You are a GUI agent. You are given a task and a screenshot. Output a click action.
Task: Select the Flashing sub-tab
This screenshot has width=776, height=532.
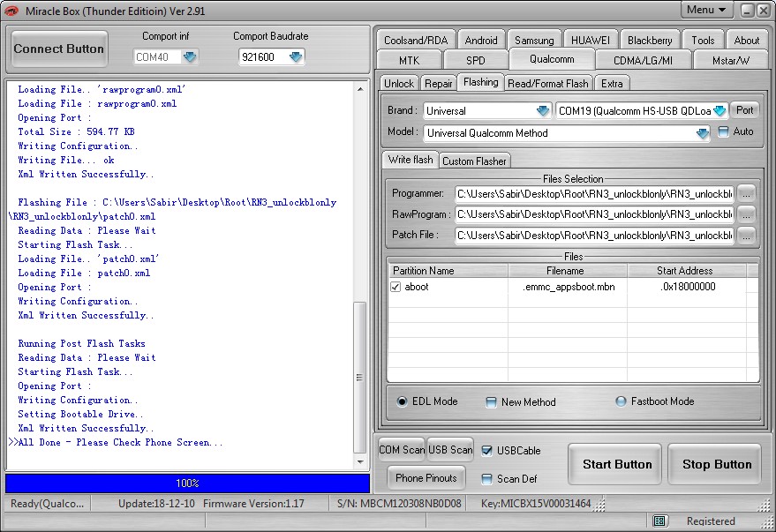pyautogui.click(x=480, y=82)
